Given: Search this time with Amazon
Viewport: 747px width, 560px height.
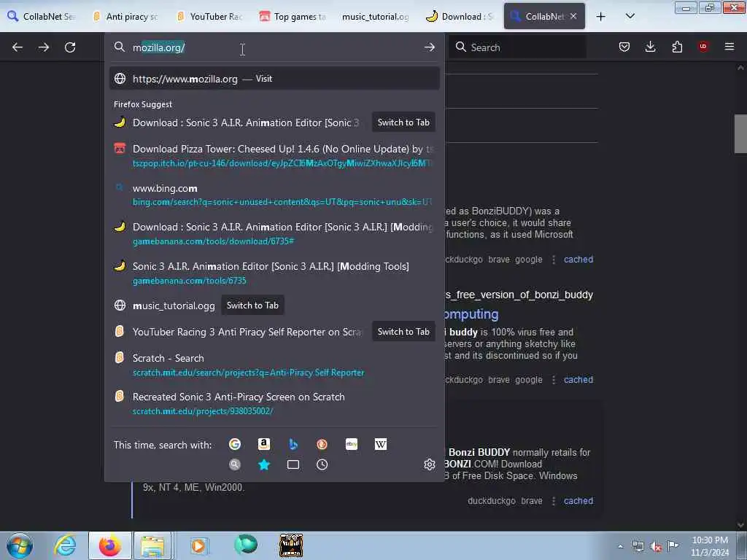Looking at the screenshot, I should (x=264, y=444).
